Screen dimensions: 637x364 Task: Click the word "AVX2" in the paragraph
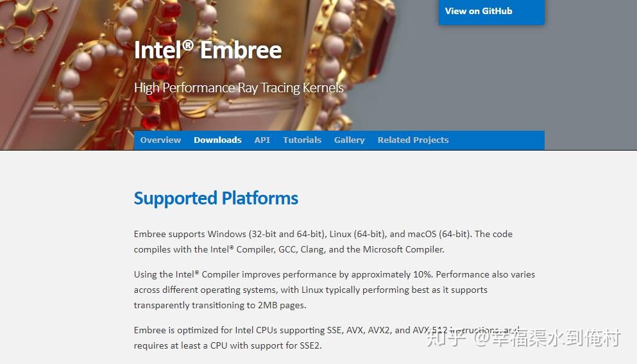[x=376, y=330]
